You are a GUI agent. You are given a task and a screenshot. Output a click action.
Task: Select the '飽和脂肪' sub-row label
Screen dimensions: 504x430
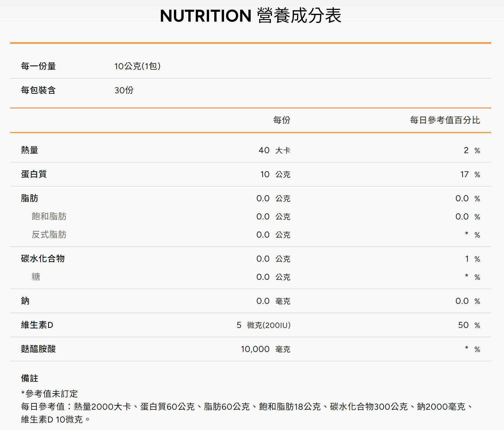tap(49, 216)
